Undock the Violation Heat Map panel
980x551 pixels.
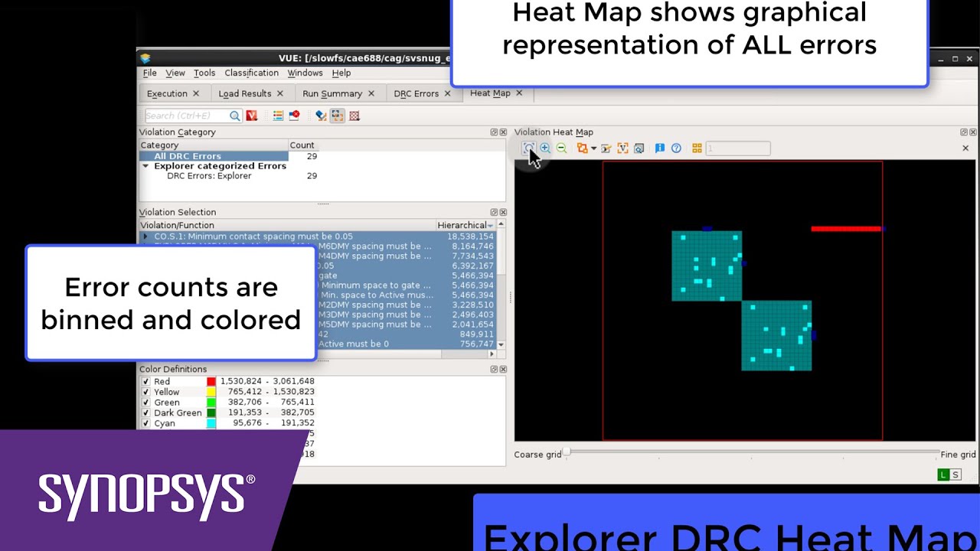coord(965,132)
